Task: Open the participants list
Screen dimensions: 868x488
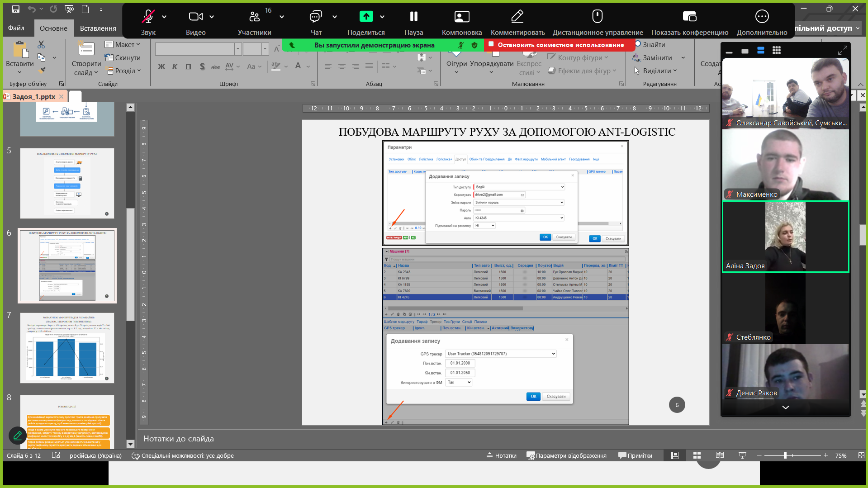Action: pyautogui.click(x=255, y=17)
